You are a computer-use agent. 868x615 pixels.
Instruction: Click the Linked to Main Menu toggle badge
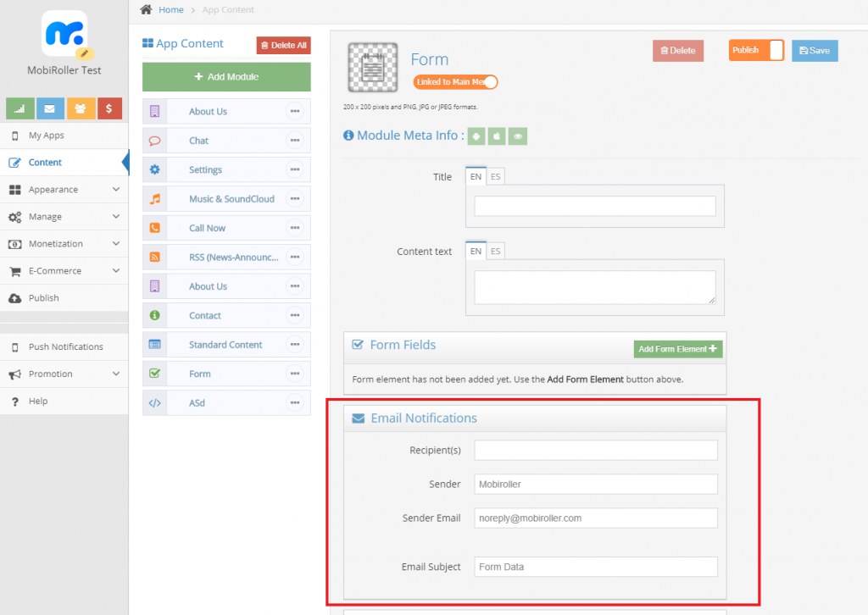coord(454,82)
